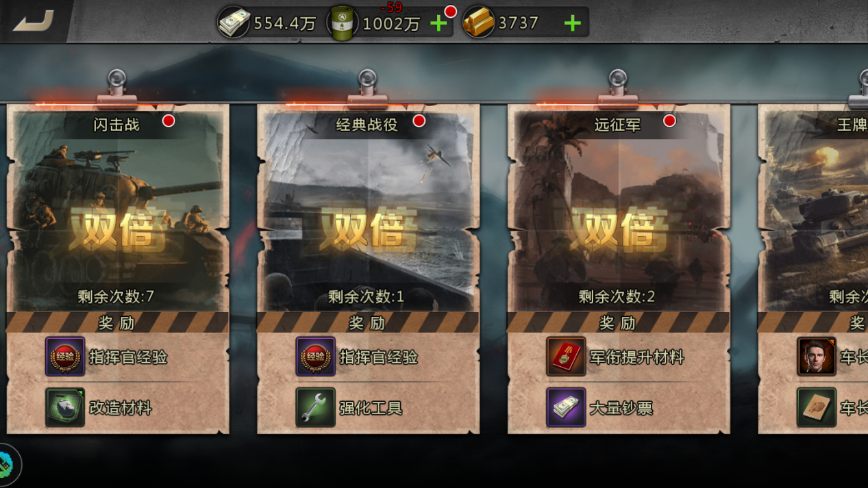Tap 指挥官经验 badge under 闪击战
The width and height of the screenshot is (868, 488).
pyautogui.click(x=65, y=357)
